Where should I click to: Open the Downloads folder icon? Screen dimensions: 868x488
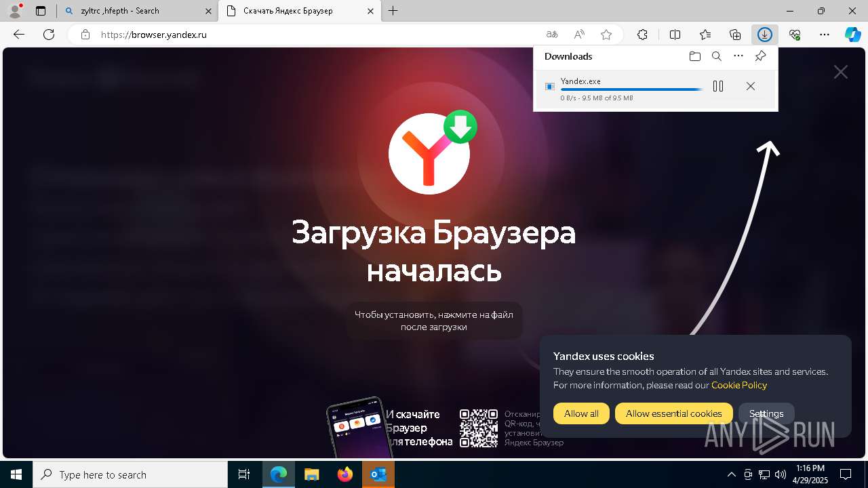(x=694, y=56)
